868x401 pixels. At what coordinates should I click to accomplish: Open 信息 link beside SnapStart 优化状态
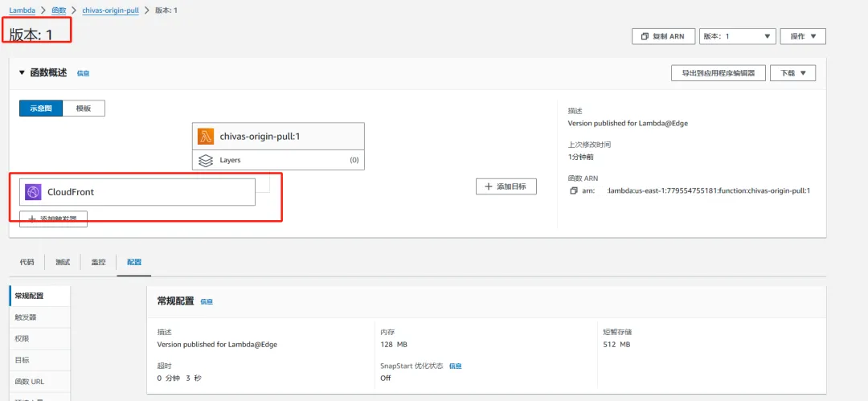click(x=455, y=366)
